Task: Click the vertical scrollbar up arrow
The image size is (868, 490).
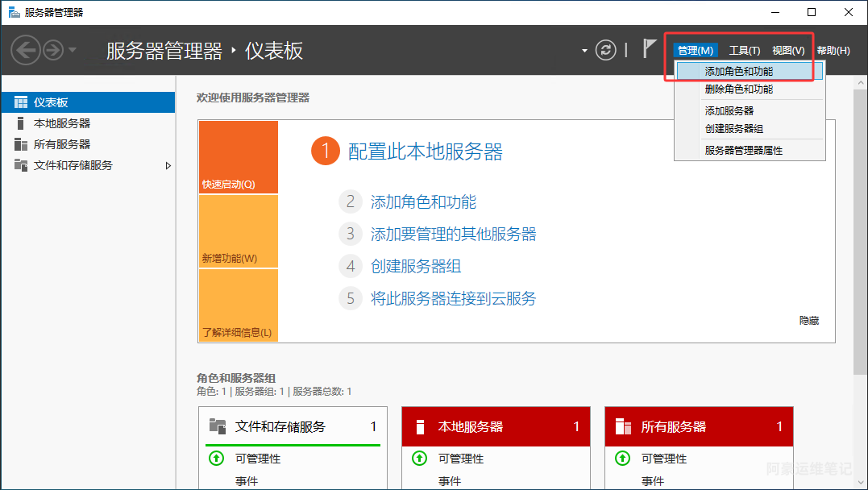Action: pyautogui.click(x=860, y=82)
